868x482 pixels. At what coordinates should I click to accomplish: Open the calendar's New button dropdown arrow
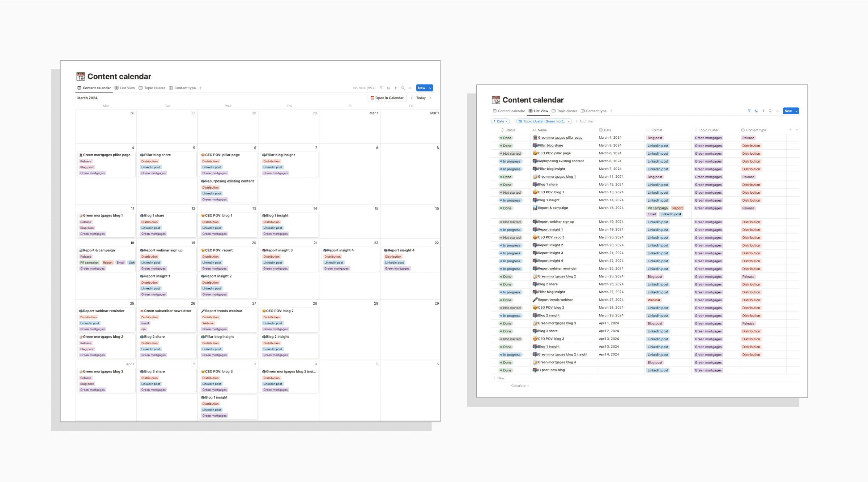430,88
